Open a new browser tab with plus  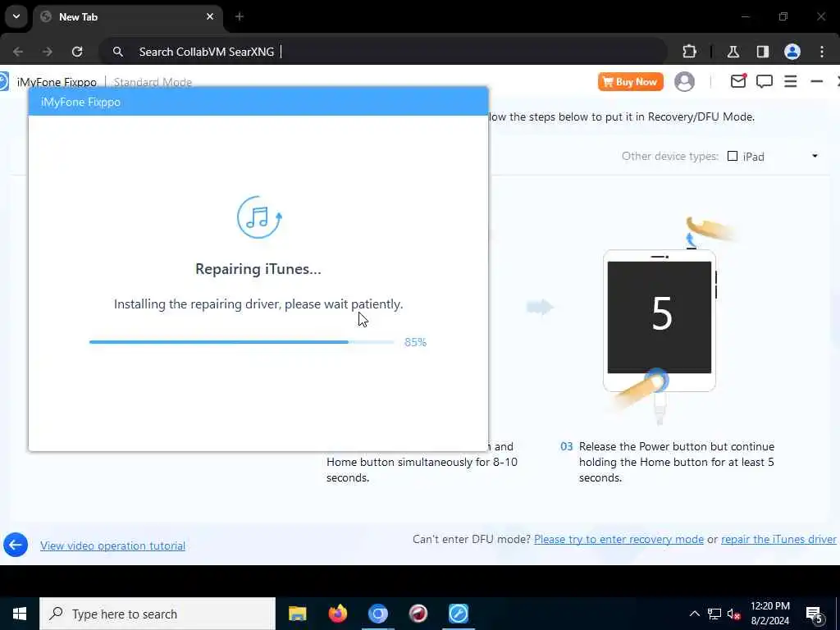pyautogui.click(x=240, y=16)
